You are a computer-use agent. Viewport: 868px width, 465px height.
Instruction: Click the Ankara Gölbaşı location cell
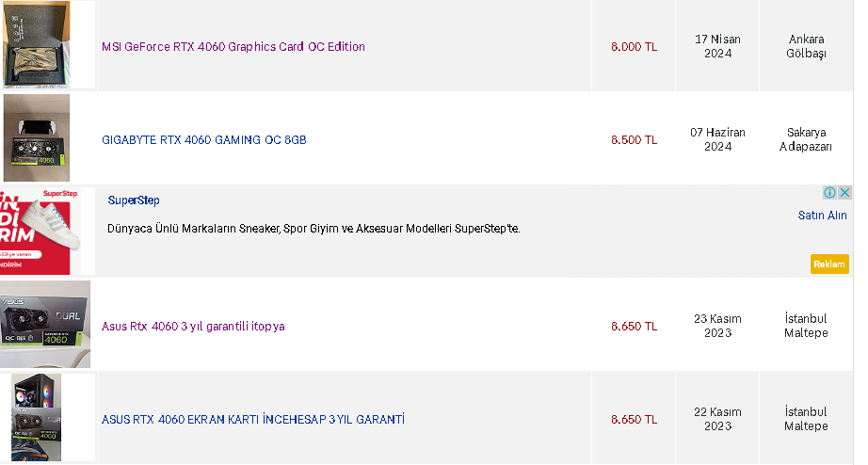[x=806, y=46]
